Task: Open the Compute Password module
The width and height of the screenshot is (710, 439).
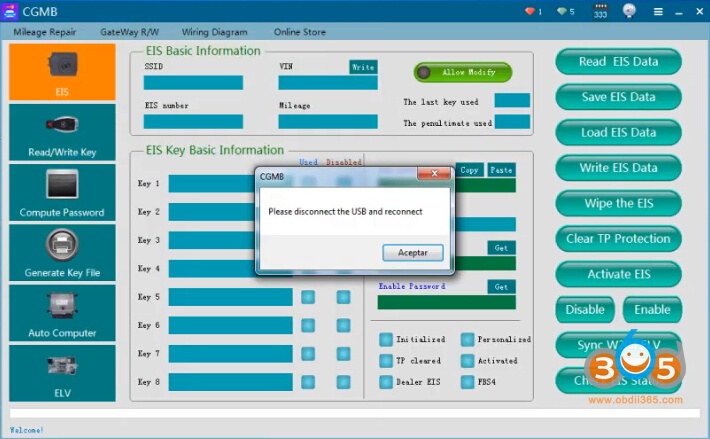Action: [62, 192]
